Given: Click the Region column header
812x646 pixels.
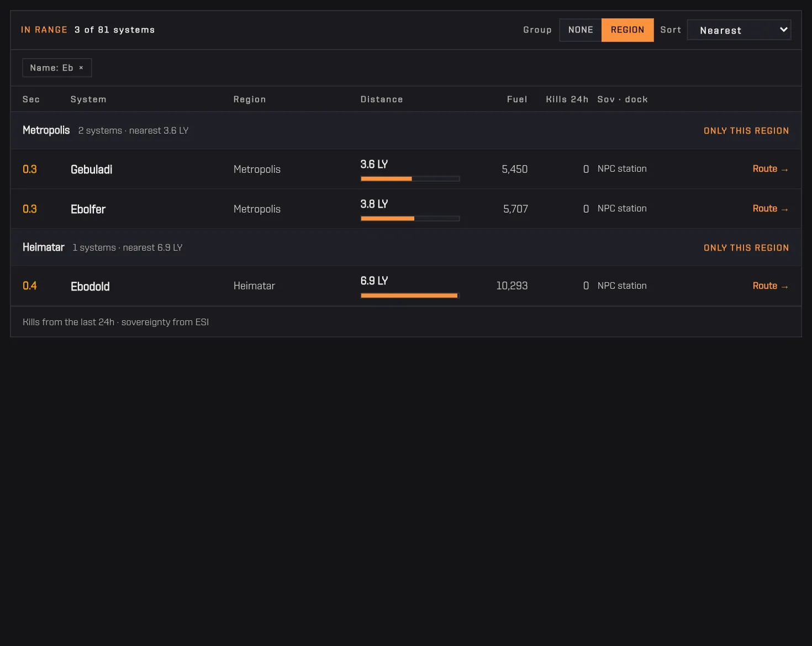Looking at the screenshot, I should 250,99.
